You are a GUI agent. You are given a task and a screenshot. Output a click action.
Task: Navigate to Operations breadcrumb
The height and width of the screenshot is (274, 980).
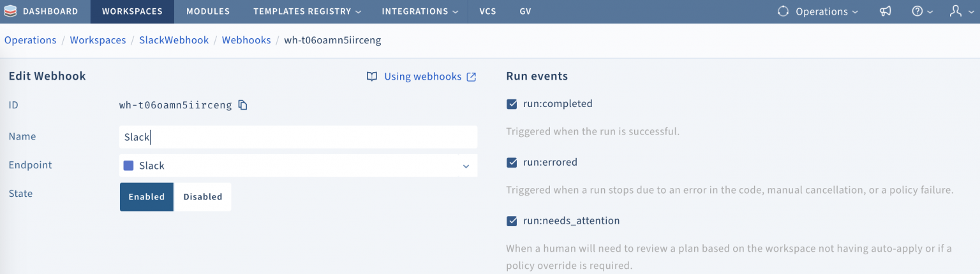(x=31, y=40)
